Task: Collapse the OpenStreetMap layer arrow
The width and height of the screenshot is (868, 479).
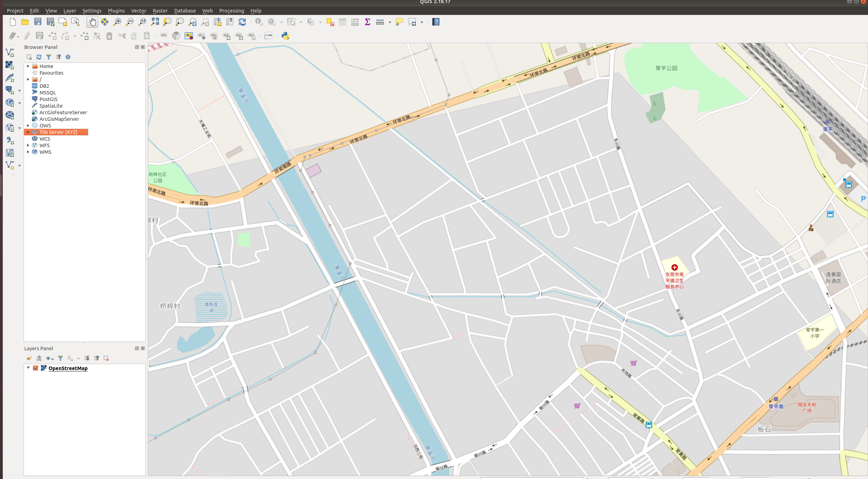Action: [28, 368]
